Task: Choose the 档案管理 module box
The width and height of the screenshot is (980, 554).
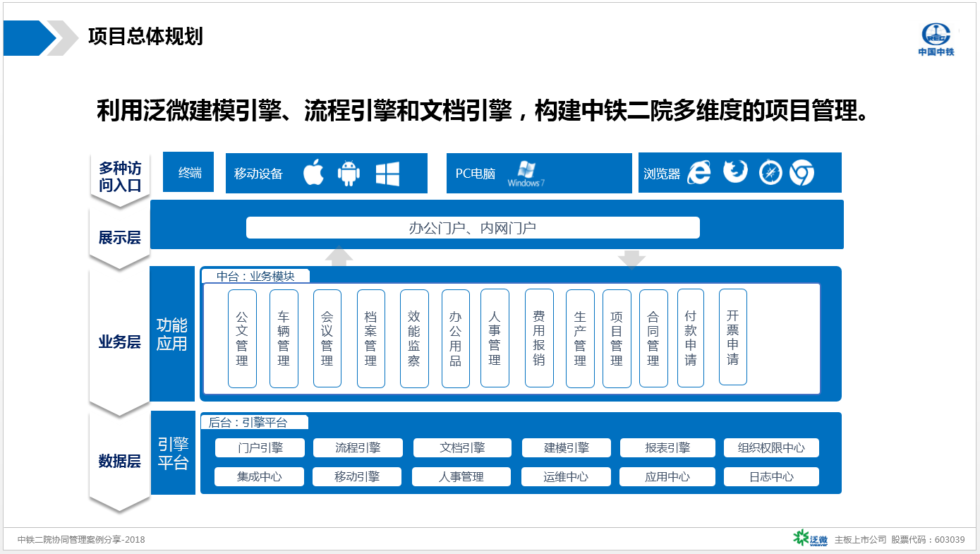Action: click(371, 339)
